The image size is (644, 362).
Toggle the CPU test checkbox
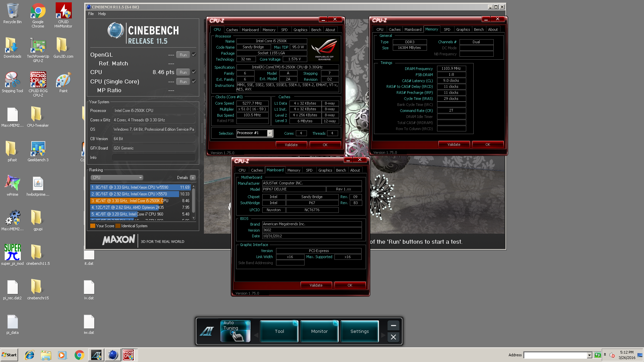(194, 72)
